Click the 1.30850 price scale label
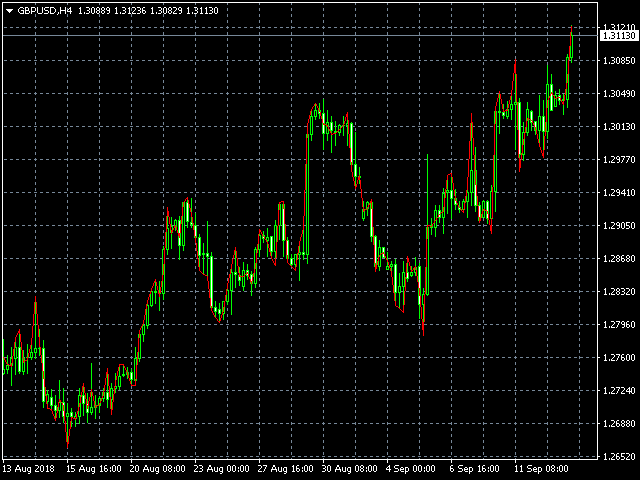This screenshot has height=480, width=640. [x=619, y=61]
